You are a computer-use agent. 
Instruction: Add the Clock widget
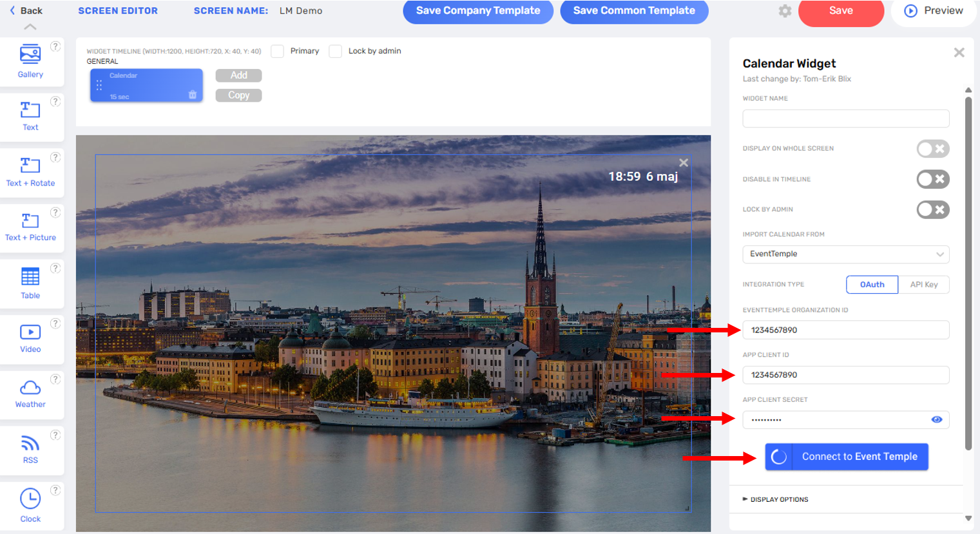(x=30, y=506)
